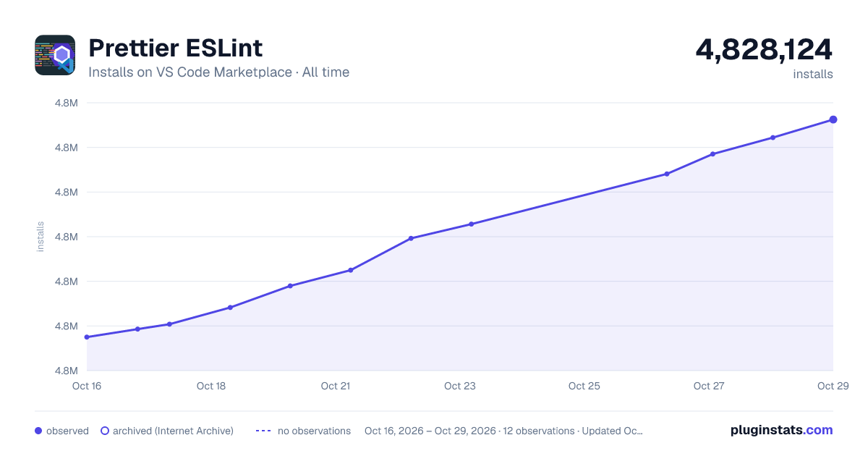Screen dimensions: 868x456
Task: Click the total installs figure 4,828,124
Action: 764,49
